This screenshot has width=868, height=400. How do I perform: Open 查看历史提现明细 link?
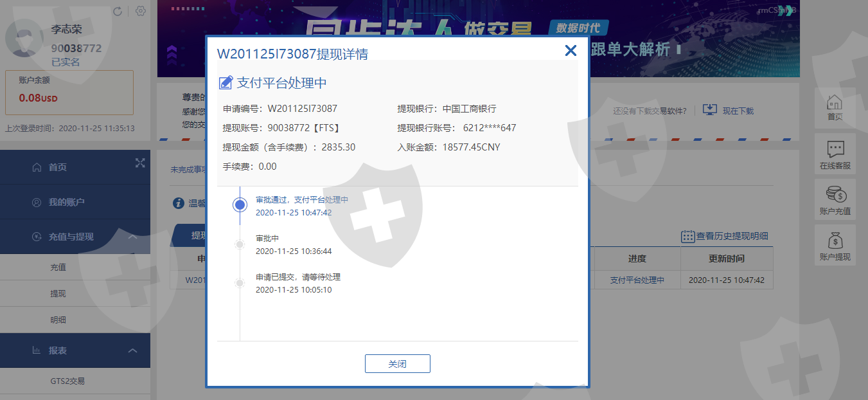732,236
